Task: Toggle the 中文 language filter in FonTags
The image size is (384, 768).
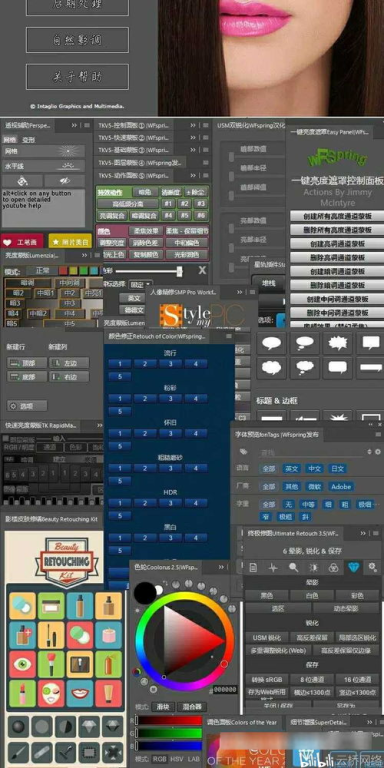Action: [314, 469]
